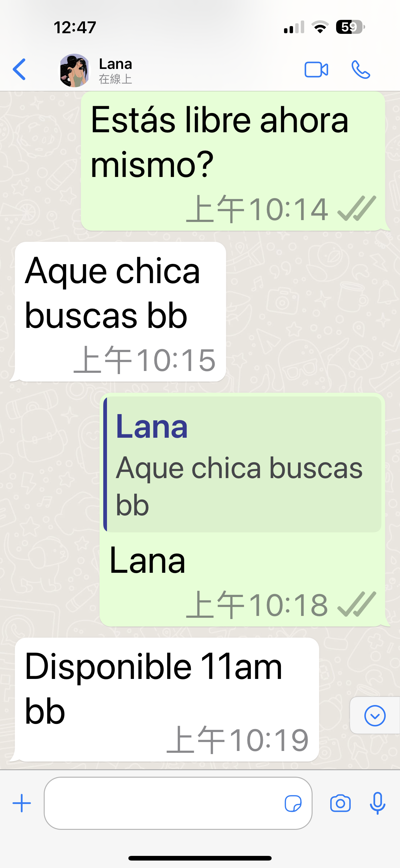The width and height of the screenshot is (400, 868).
Task: Tap the back arrow to leave chat
Action: [19, 70]
